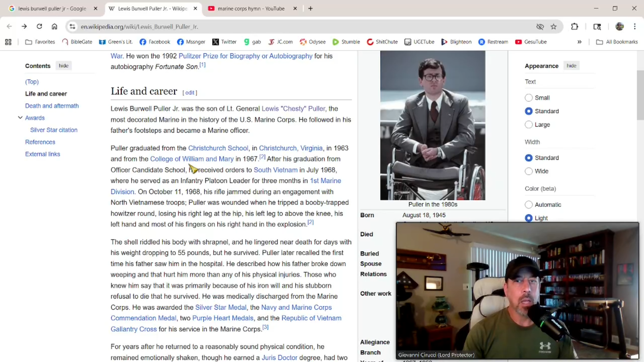Viewport: 644px width, 362px height.
Task: Open the Odysee bookmark
Action: tap(312, 42)
